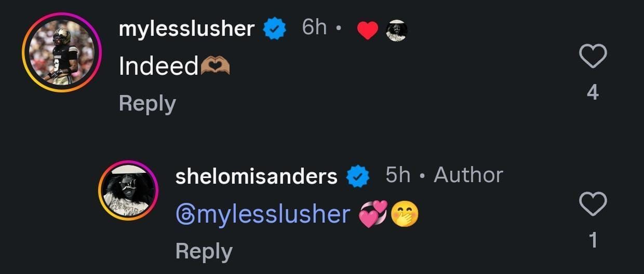
Task: Click small author avatar beside red heart
Action: (397, 31)
